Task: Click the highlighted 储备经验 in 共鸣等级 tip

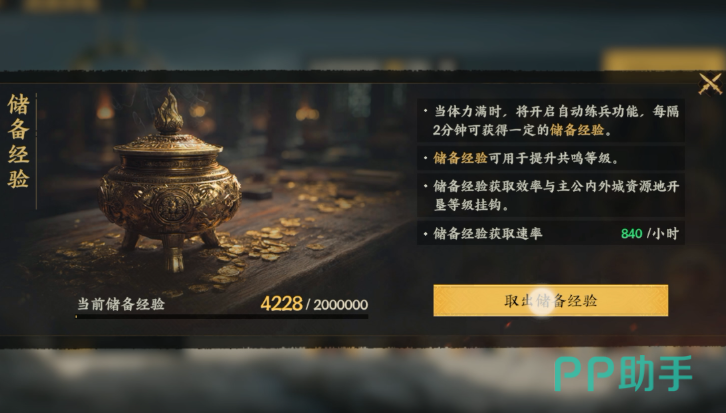Action: 460,158
